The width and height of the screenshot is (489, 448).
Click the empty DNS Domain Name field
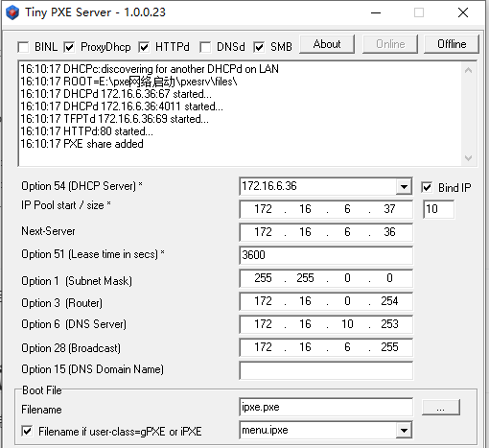point(326,370)
